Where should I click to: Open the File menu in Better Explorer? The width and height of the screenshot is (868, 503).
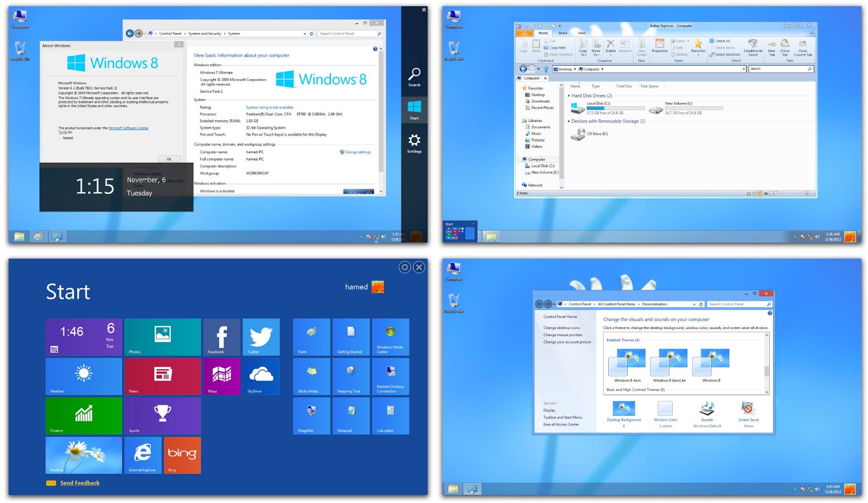pos(525,33)
